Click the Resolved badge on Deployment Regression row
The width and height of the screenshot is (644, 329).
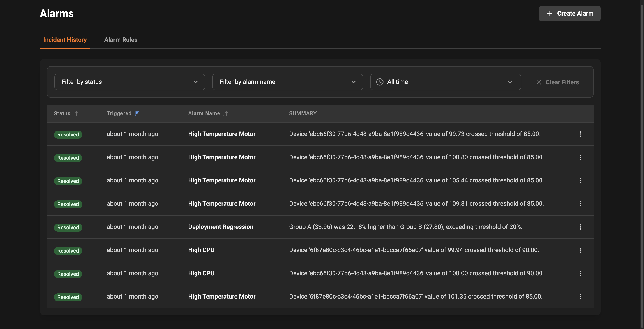tap(68, 227)
